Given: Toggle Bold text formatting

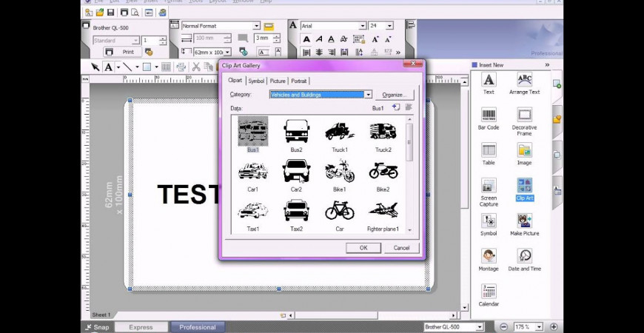Looking at the screenshot, I should click(306, 39).
